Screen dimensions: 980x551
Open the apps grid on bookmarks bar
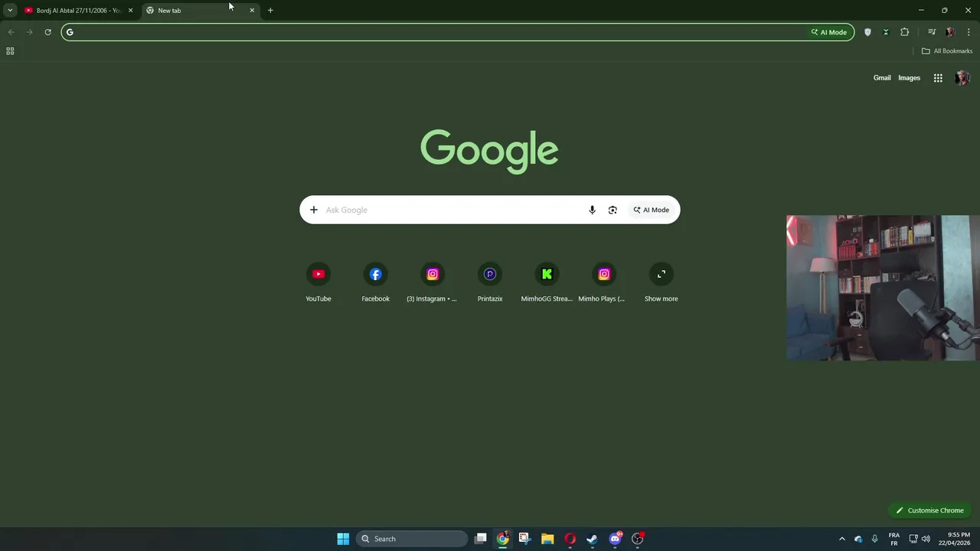[x=10, y=51]
